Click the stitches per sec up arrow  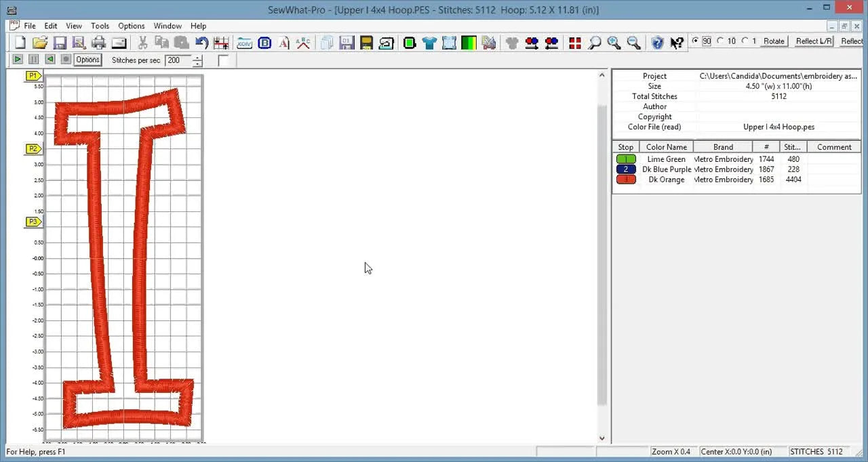197,58
